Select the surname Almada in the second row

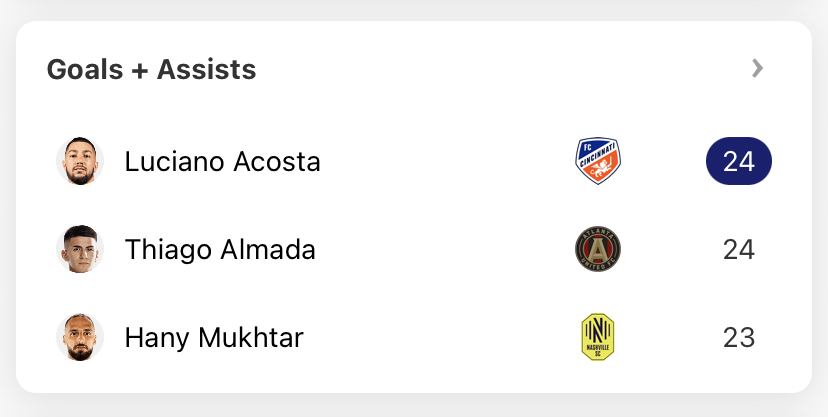point(268,250)
